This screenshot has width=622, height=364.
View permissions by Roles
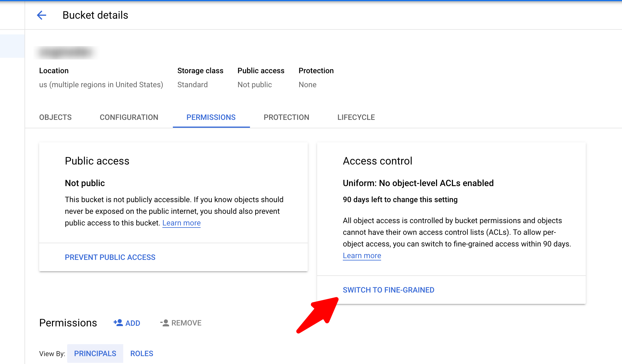point(142,353)
